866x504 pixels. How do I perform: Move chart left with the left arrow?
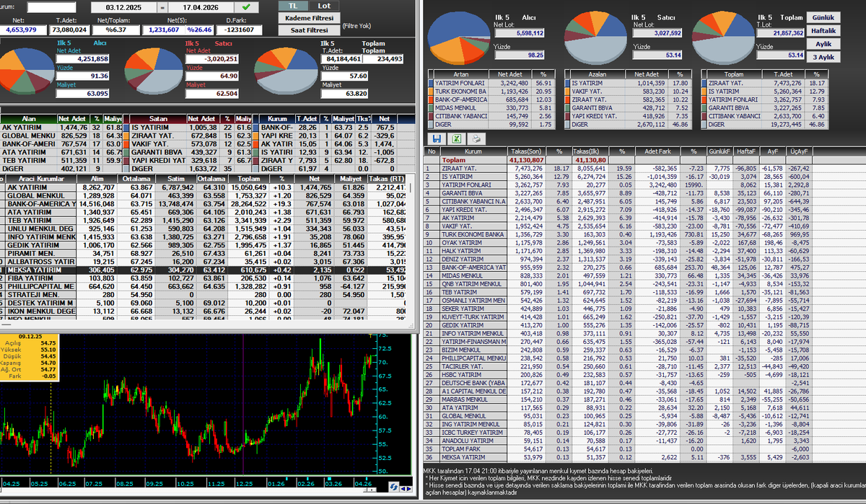point(401,488)
